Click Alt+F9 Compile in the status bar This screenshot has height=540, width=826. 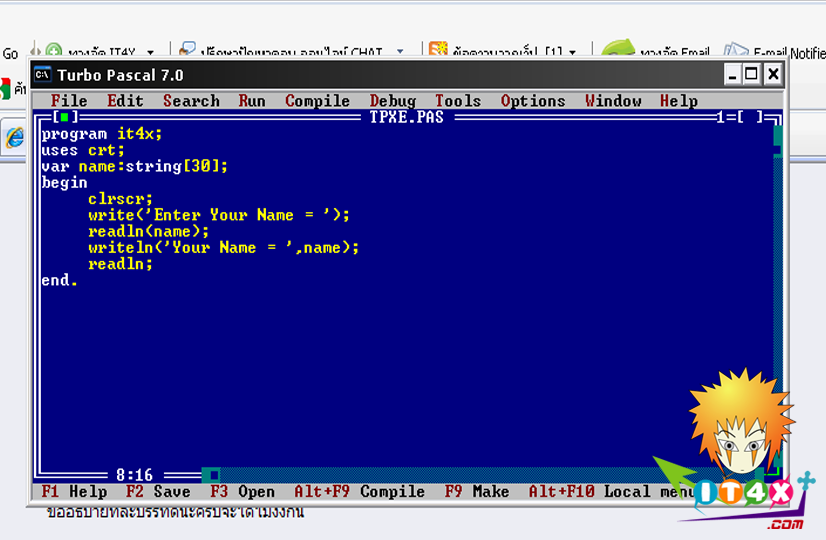[x=359, y=492]
